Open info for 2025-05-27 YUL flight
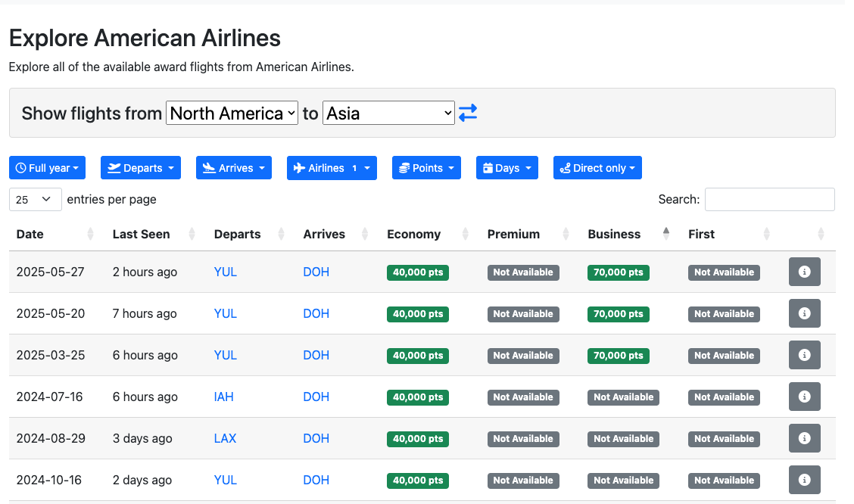Screen dimensions: 854x504 point(804,272)
